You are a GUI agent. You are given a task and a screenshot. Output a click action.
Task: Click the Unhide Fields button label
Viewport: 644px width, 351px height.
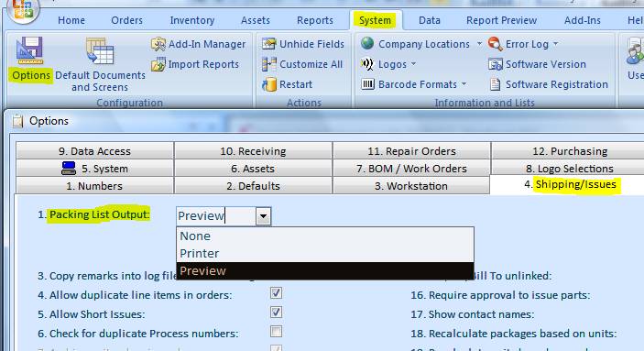point(311,44)
